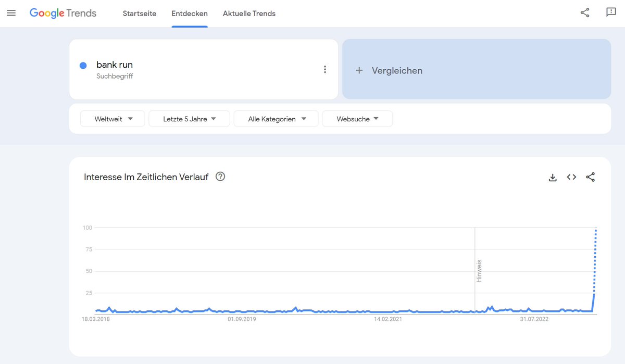Click the 100 value on the y-axis
625x364 pixels.
point(87,228)
